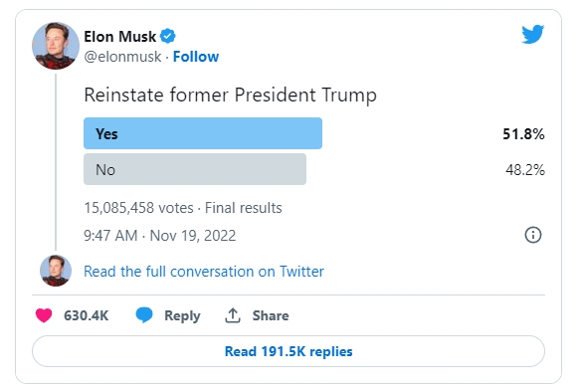
Task: Click the reply speech bubble icon
Action: (x=144, y=315)
